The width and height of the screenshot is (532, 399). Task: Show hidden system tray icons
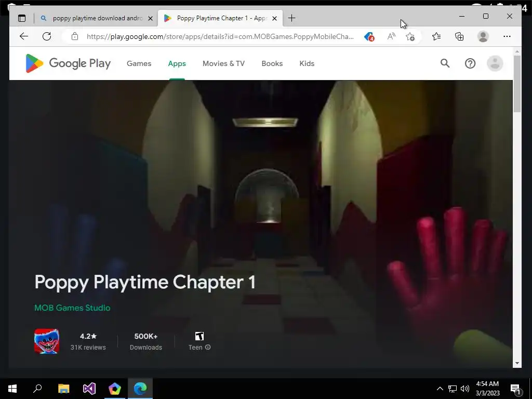point(440,389)
